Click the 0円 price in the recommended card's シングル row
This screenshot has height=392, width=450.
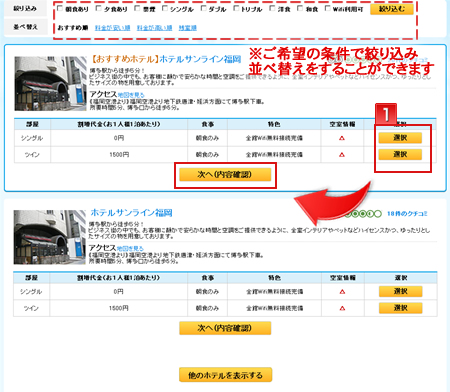[x=119, y=138]
